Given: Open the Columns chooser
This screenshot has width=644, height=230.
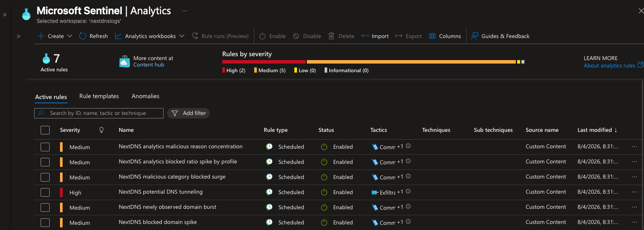Looking at the screenshot, I should coord(445,36).
